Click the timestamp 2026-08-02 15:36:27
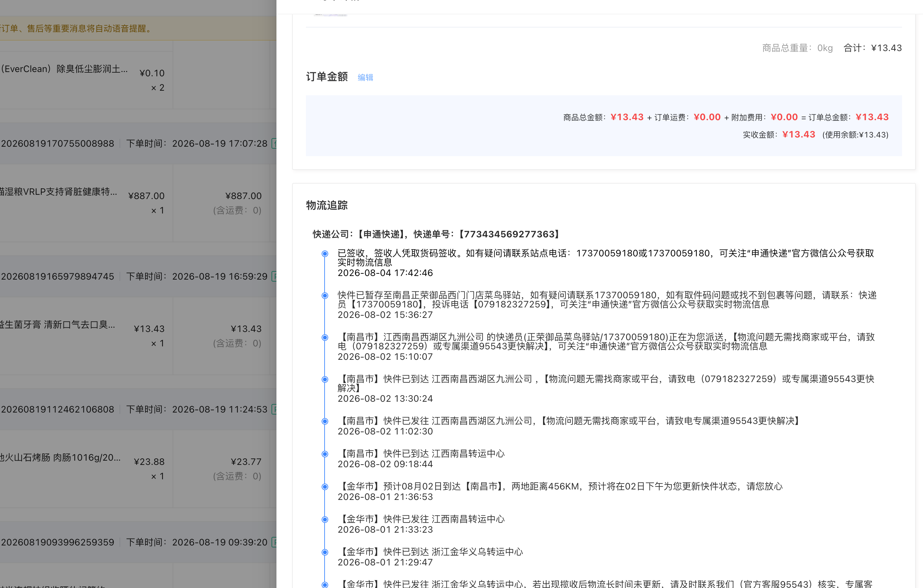The width and height of the screenshot is (923, 588). coord(385,315)
